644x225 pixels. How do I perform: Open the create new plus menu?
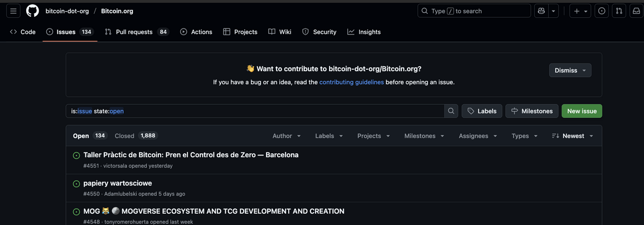tap(580, 11)
